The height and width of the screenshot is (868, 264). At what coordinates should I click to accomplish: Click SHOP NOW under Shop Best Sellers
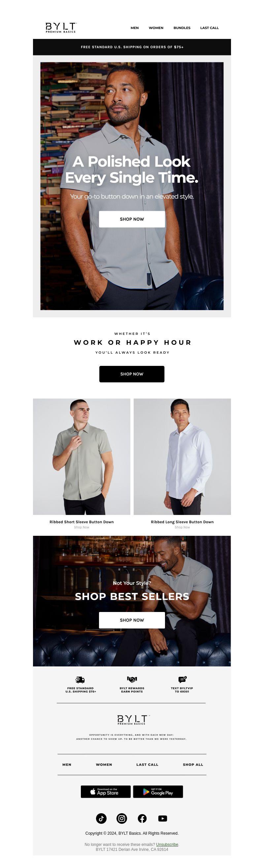click(x=132, y=620)
